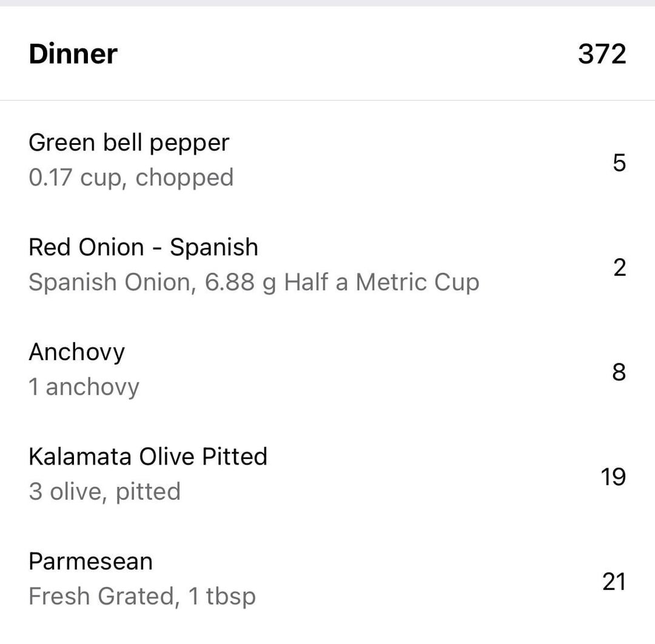Tap the Dinner total of 372 calories
The height and width of the screenshot is (644, 655).
pyautogui.click(x=602, y=54)
